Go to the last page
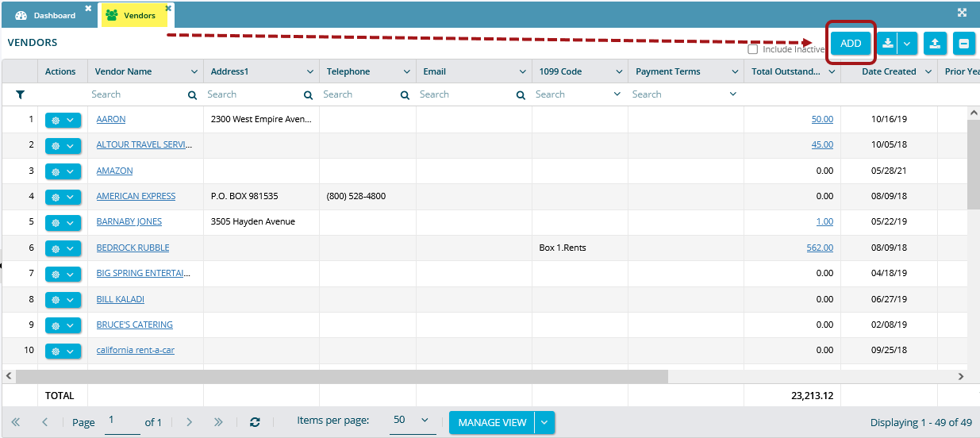Screen dimensions: 980x438 point(218,422)
